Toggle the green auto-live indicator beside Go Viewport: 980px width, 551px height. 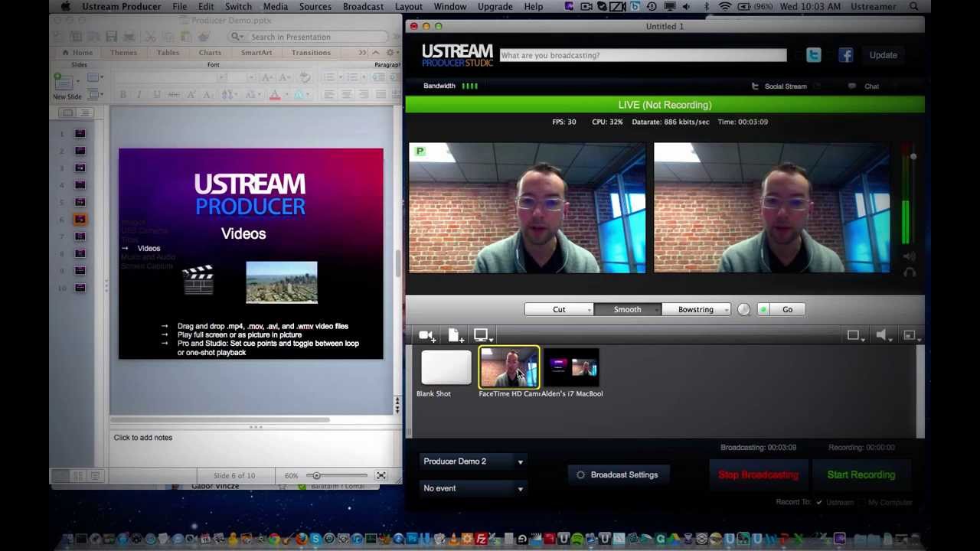pyautogui.click(x=763, y=309)
